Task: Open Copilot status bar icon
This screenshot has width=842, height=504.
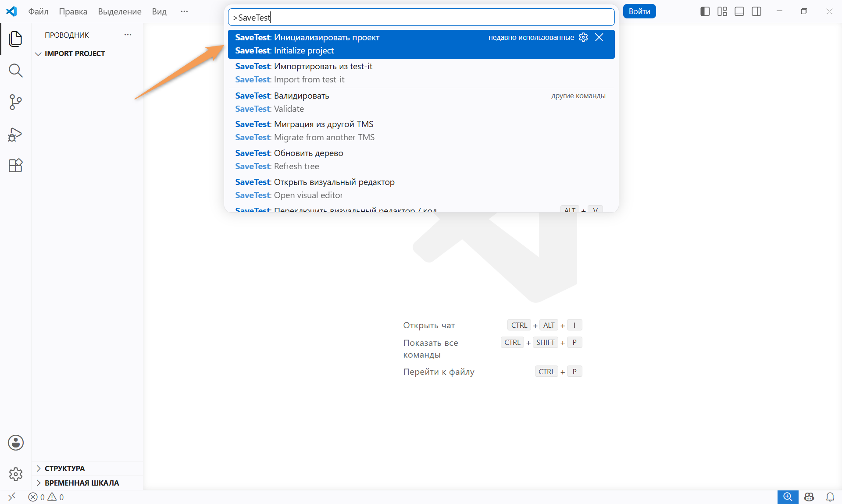Action: tap(809, 497)
